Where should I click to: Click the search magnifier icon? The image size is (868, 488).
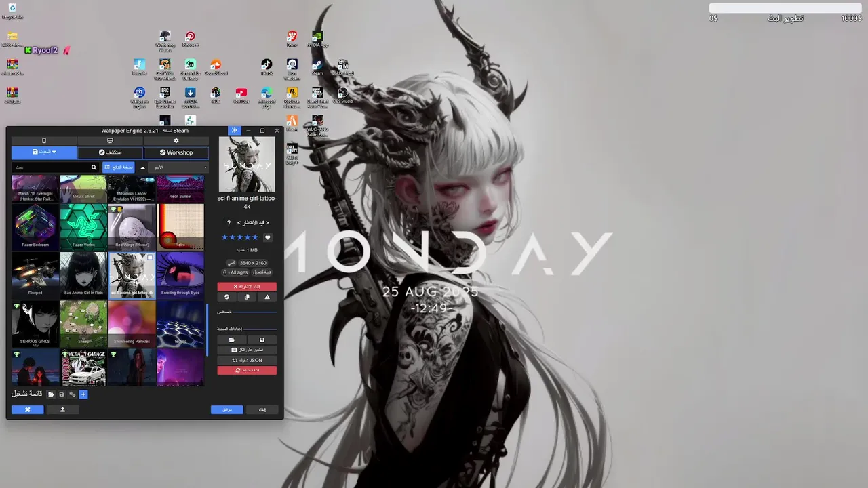94,167
